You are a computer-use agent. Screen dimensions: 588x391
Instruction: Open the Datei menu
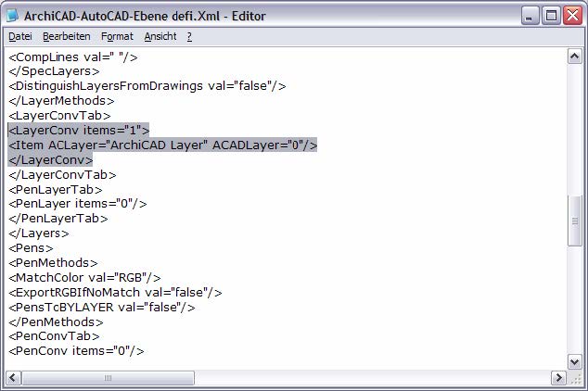pos(20,36)
